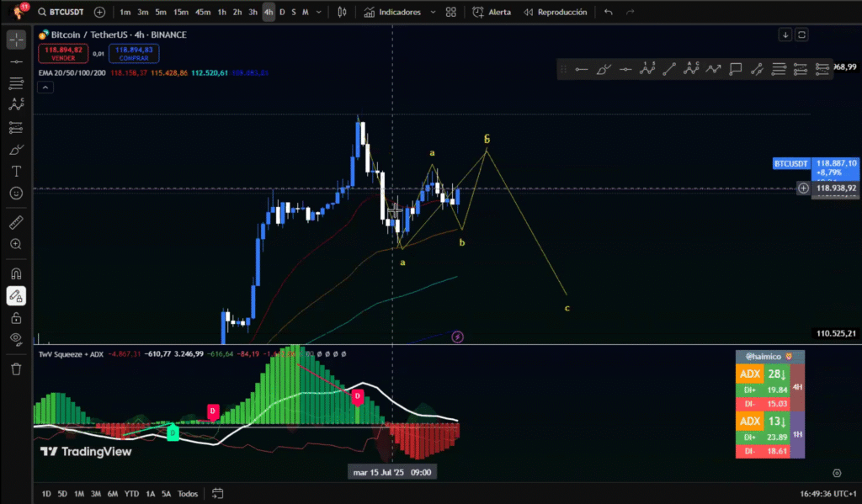The height and width of the screenshot is (504, 862).
Task: Switch to the 45m timeframe
Action: pyautogui.click(x=203, y=12)
